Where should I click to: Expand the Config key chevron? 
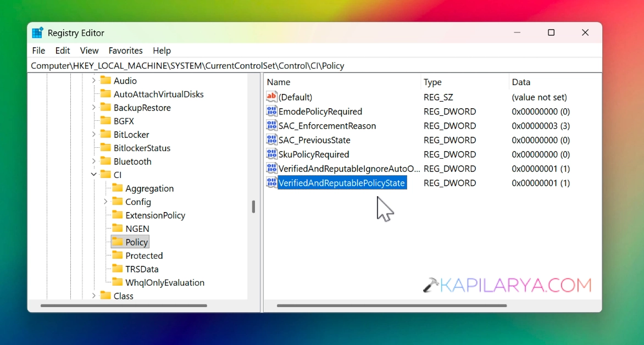coord(106,202)
